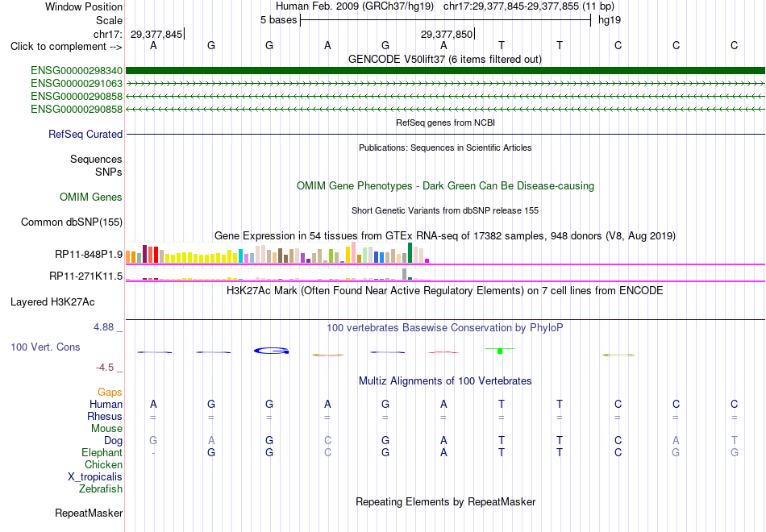Click the OMIM Gene Phenotypes title text
Image resolution: width=766 pixels, height=532 pixels.
coord(446,186)
